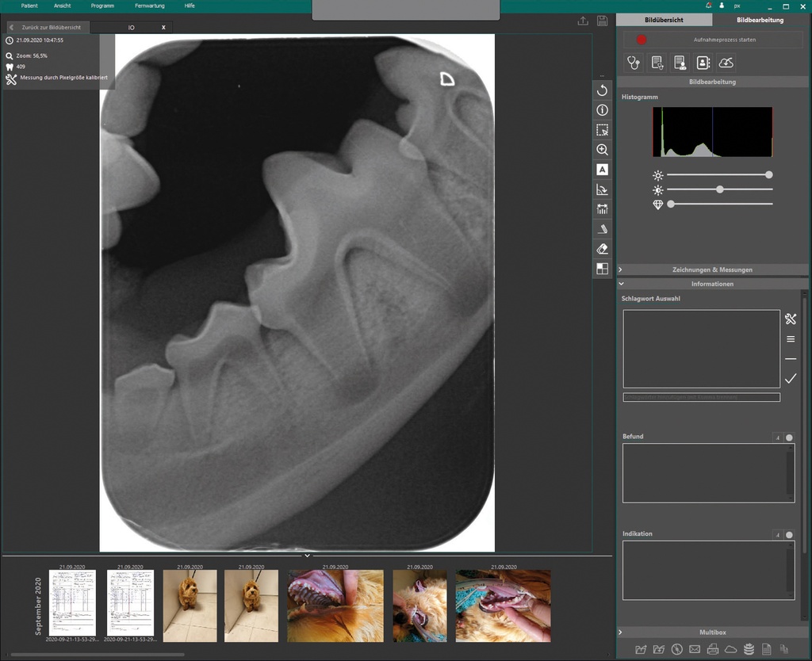Toggle the round switch beside Indikation
Image resolution: width=812 pixels, height=661 pixels.
pos(789,535)
